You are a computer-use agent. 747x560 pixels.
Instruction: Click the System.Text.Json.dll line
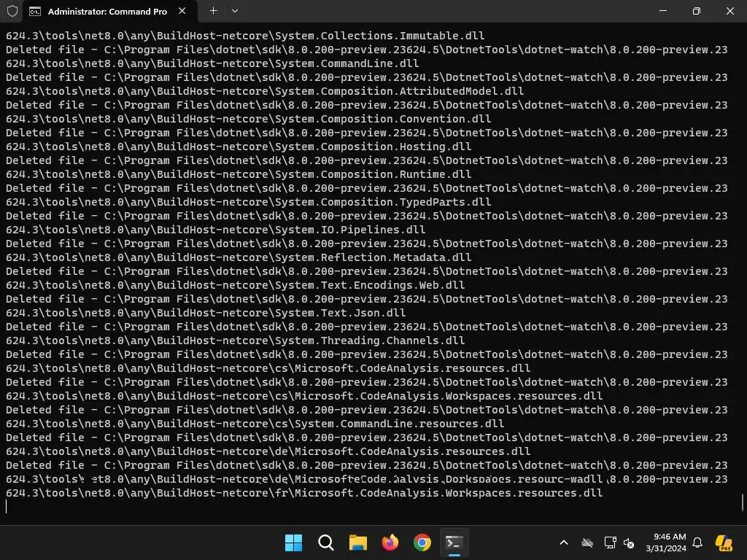(x=206, y=312)
